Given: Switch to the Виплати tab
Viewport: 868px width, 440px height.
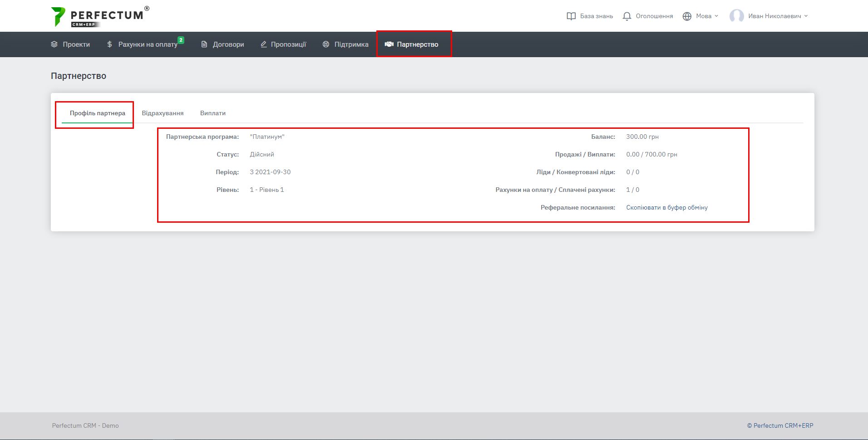Looking at the screenshot, I should 213,113.
